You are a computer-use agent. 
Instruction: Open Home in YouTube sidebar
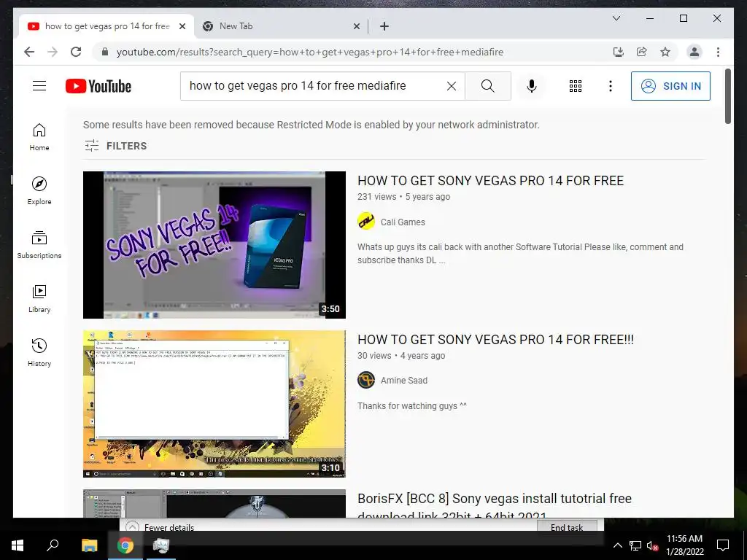tap(39, 137)
